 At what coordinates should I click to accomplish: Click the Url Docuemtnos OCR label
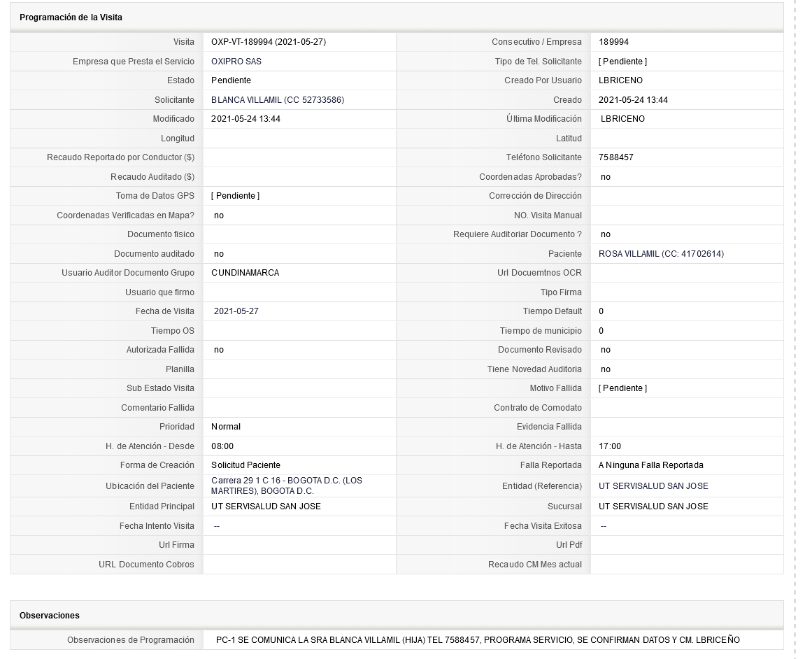pyautogui.click(x=540, y=273)
